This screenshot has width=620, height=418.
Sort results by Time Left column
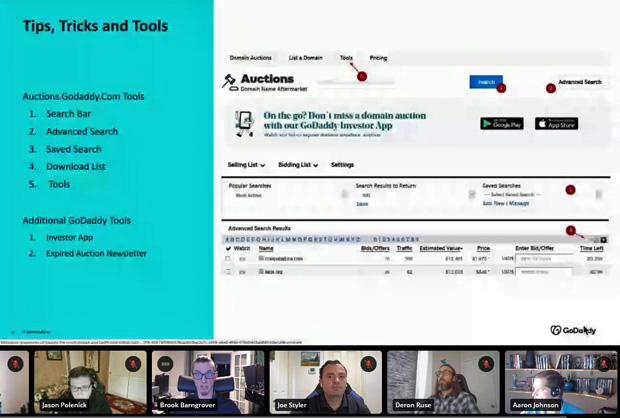(x=592, y=248)
